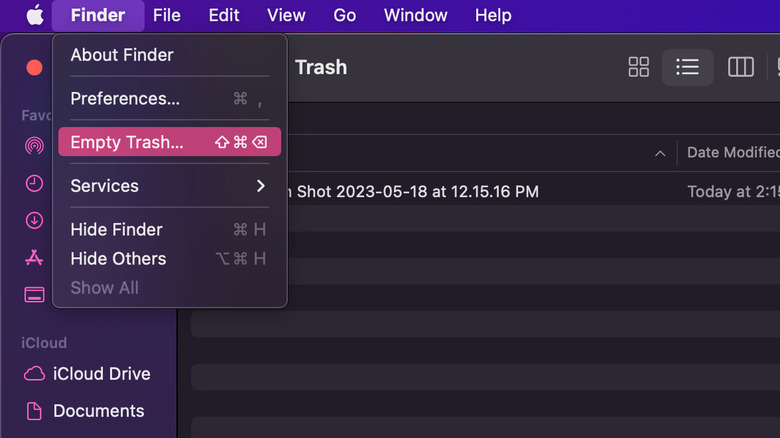780x438 pixels.
Task: Open Recents clock icon in sidebar
Action: pyautogui.click(x=34, y=183)
